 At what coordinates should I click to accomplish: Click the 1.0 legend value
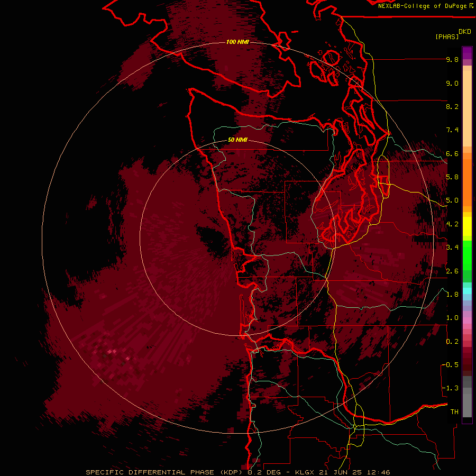click(x=452, y=318)
